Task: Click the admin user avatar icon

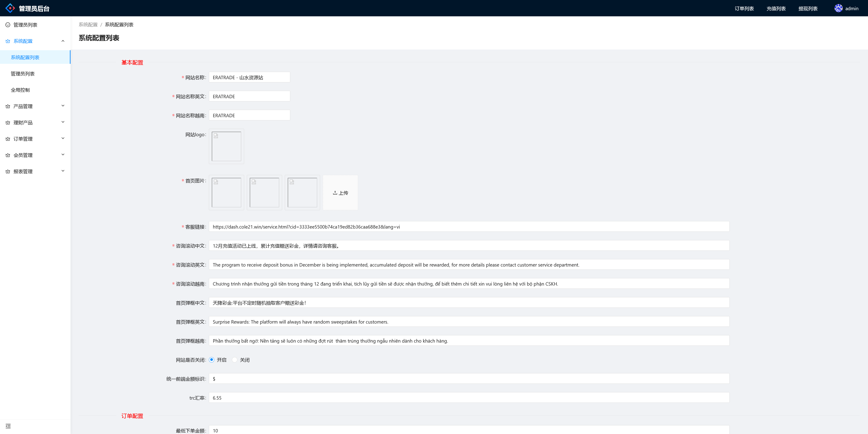Action: [x=838, y=8]
